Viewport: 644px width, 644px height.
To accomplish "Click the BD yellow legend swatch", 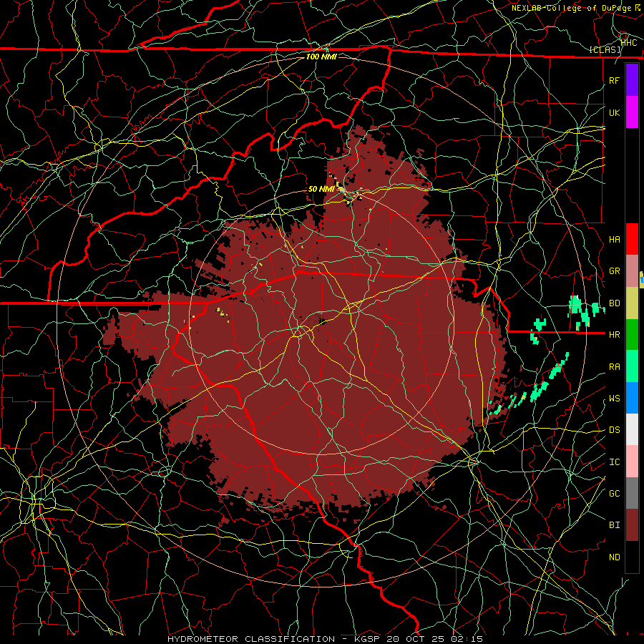I will [632, 303].
